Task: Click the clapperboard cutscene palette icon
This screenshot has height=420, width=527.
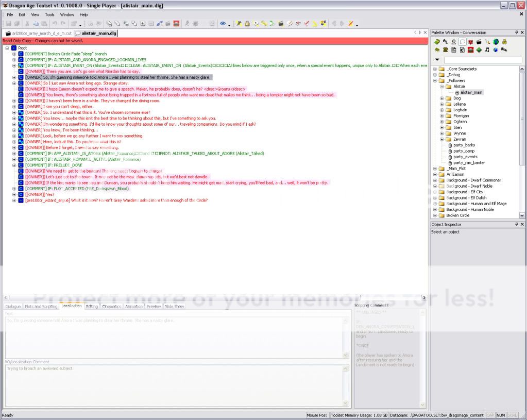Action: (479, 42)
